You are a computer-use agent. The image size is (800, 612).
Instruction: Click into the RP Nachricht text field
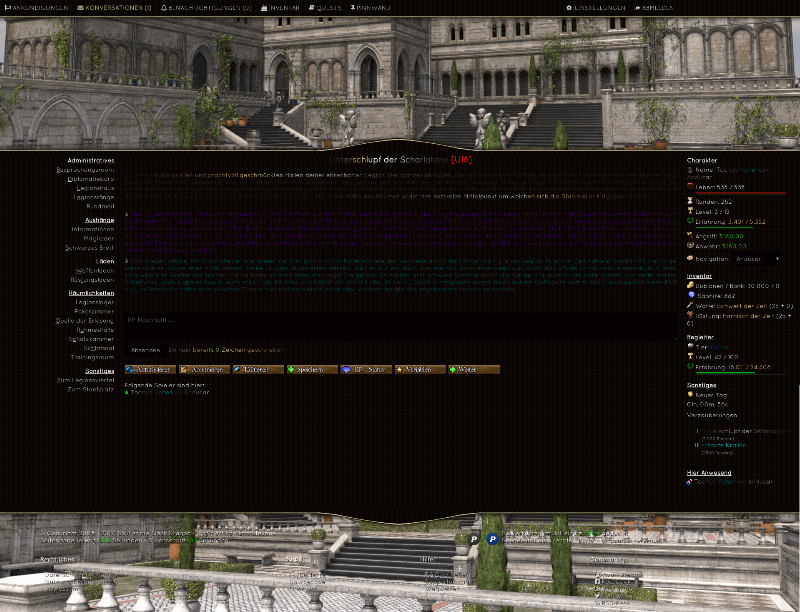400,327
